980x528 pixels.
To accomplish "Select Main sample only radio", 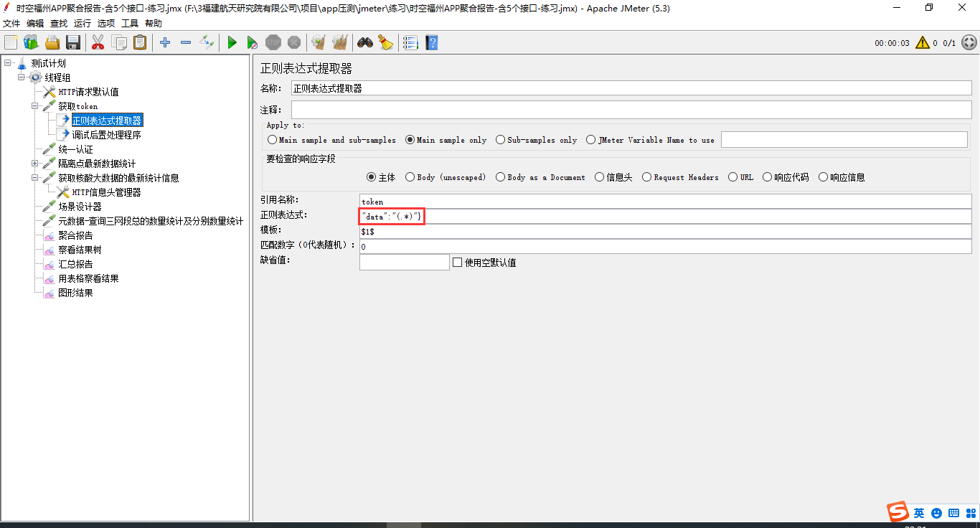I will point(410,140).
